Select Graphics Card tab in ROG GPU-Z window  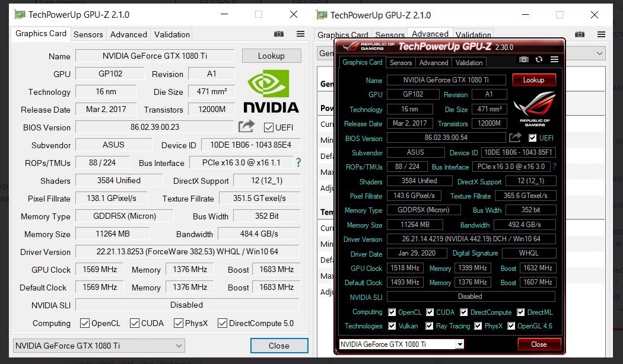click(x=362, y=62)
